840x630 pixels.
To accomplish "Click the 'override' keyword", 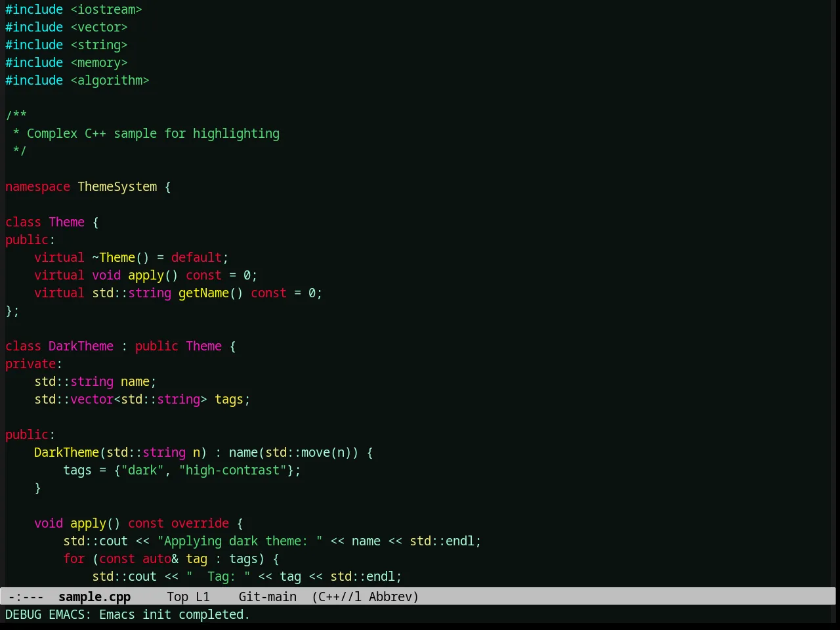I will pyautogui.click(x=200, y=523).
